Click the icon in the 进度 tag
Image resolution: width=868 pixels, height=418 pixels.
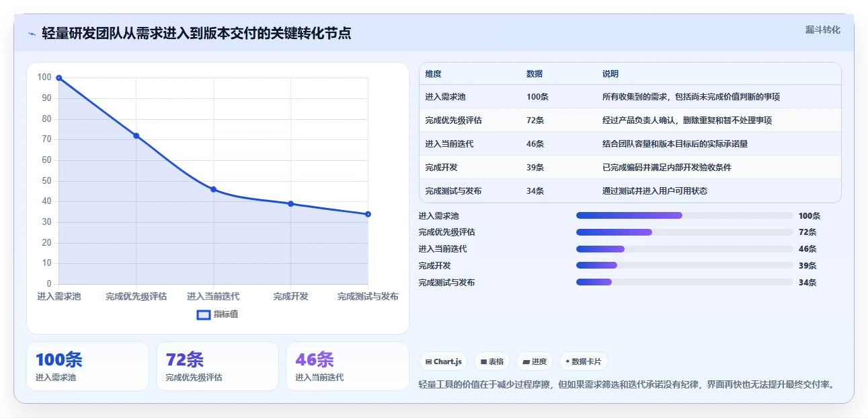coord(526,361)
